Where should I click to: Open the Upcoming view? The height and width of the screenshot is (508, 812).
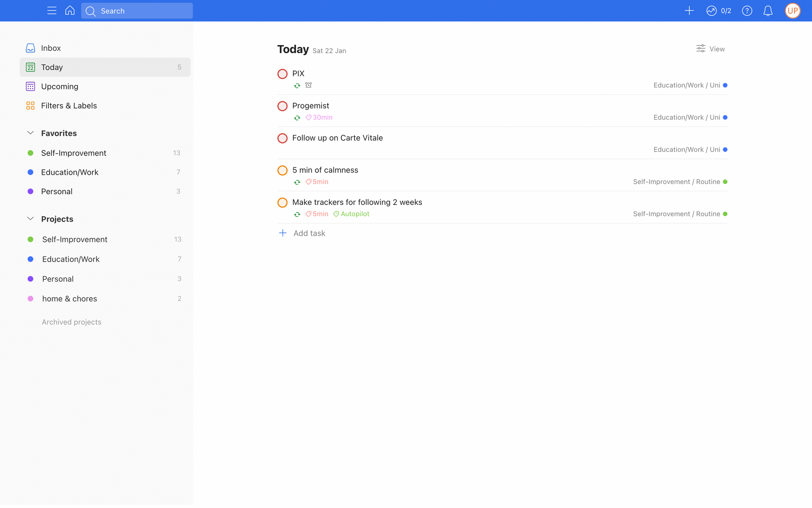coord(59,87)
